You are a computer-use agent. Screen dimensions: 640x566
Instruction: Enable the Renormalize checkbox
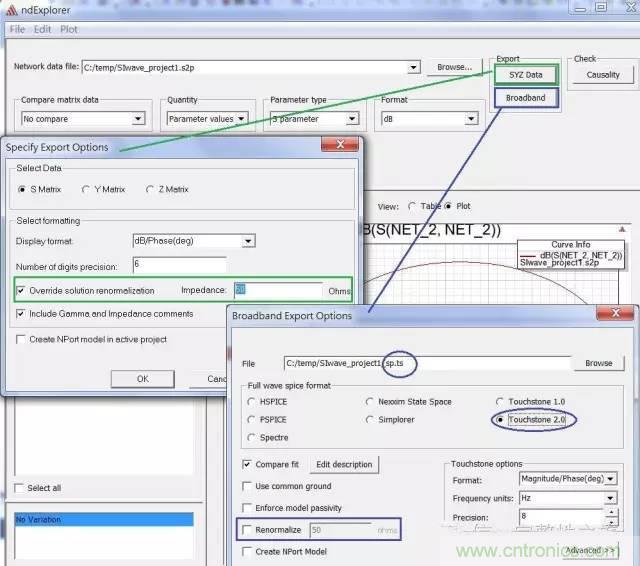(x=248, y=529)
